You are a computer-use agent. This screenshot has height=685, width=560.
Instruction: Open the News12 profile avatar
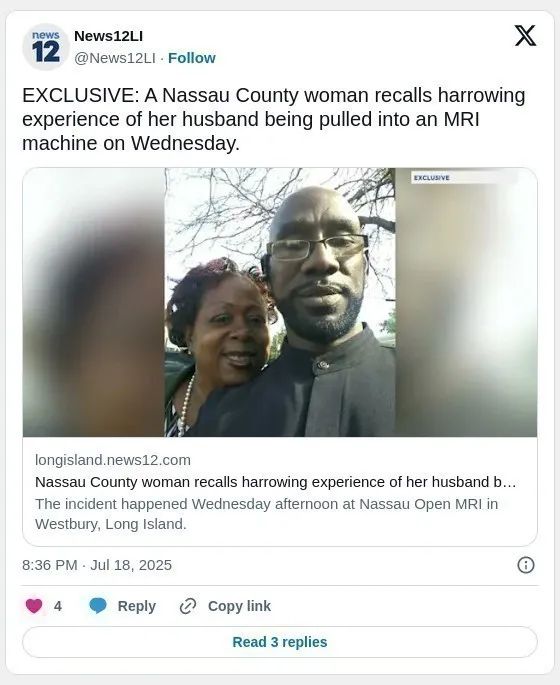tap(46, 47)
